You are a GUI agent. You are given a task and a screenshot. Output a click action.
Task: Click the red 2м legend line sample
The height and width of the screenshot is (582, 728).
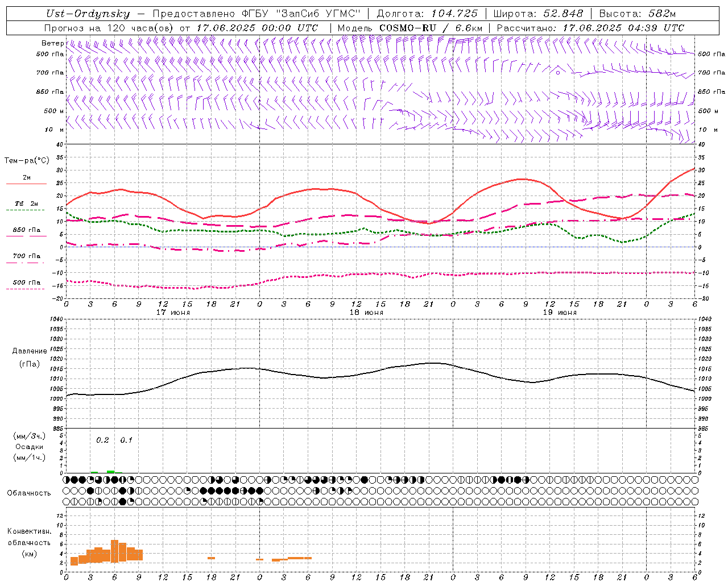[x=27, y=184]
